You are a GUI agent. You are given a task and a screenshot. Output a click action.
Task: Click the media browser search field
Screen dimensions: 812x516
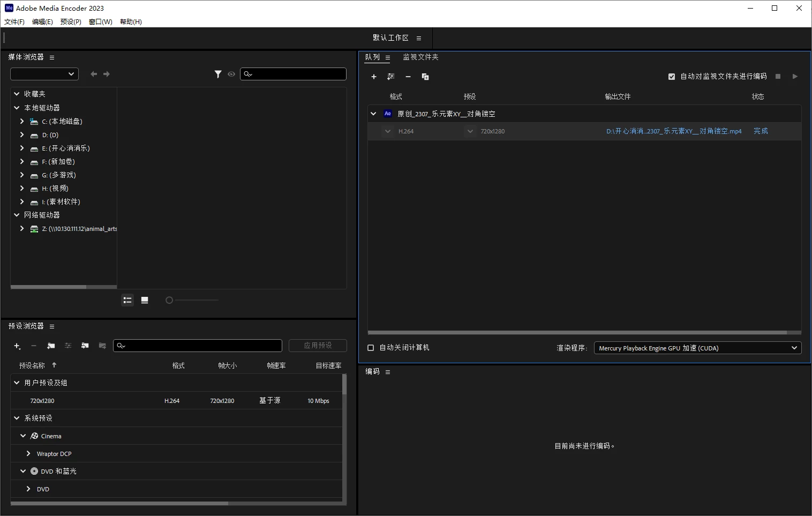[x=294, y=74]
